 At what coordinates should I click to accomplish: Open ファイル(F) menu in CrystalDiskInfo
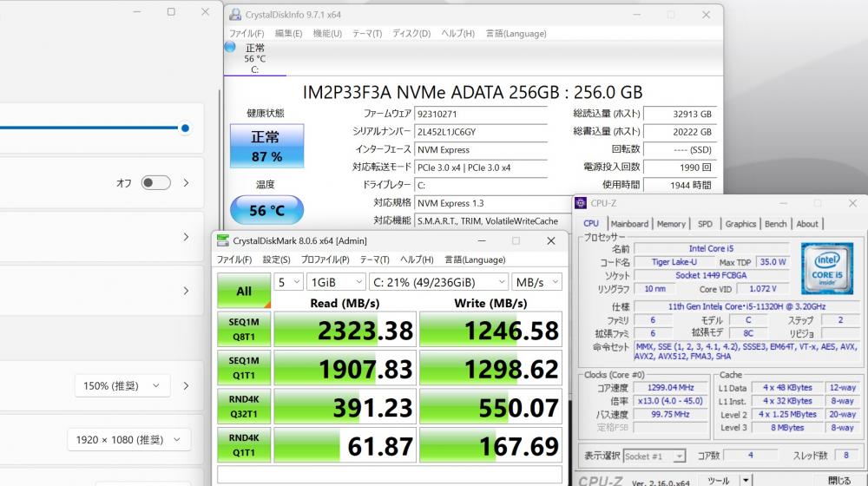(x=247, y=33)
